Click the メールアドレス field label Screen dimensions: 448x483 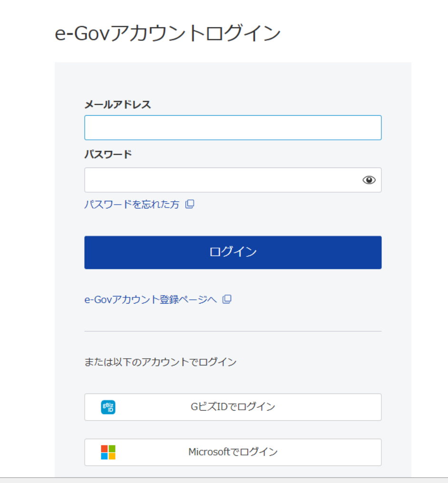(x=117, y=105)
